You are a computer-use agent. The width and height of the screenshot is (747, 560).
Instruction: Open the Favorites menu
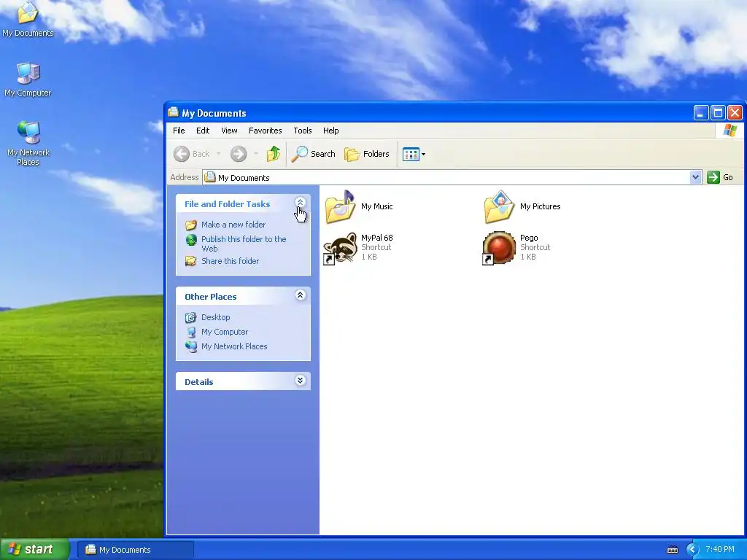[266, 131]
